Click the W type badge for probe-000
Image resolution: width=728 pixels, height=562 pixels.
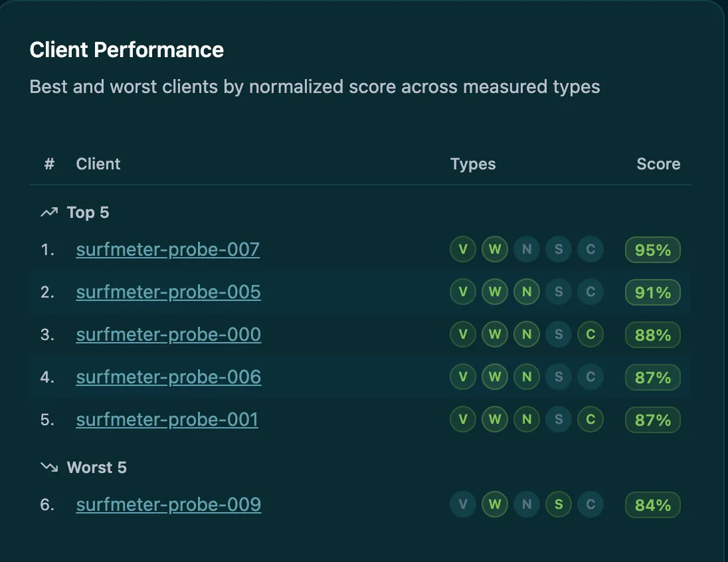(x=495, y=334)
